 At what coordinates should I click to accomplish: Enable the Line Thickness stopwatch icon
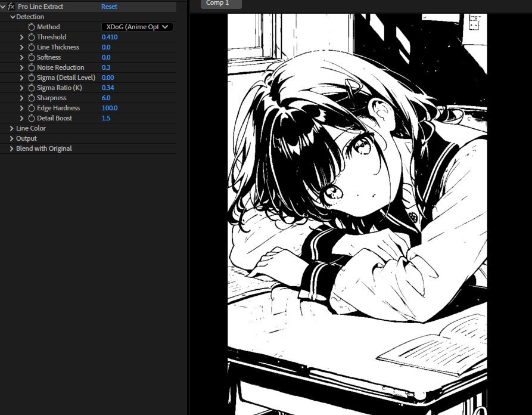pyautogui.click(x=32, y=47)
